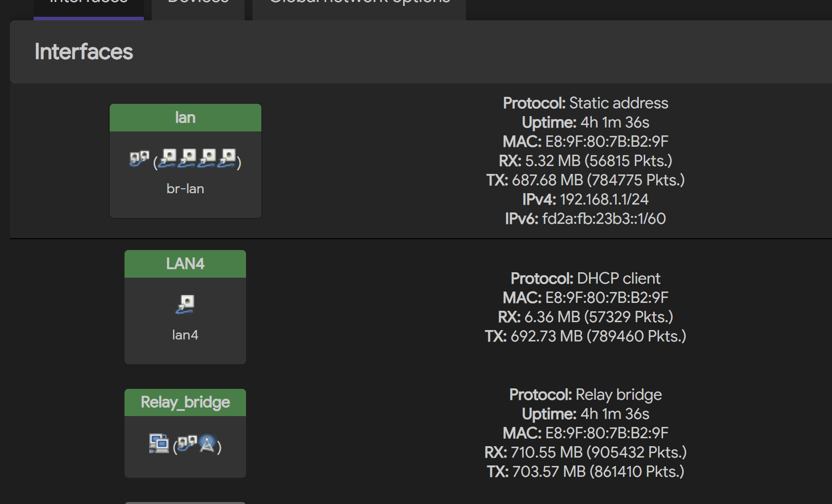Click the LAN4 ethernet port icon
832x504 pixels.
coord(185,304)
